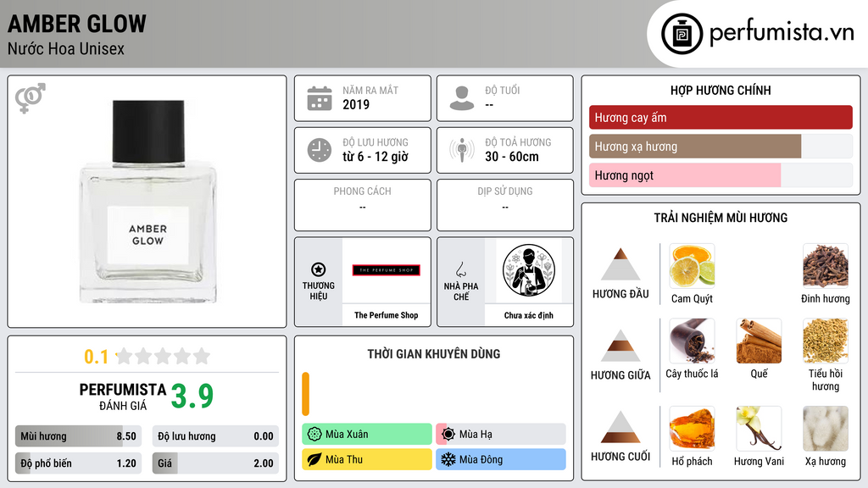Open the Tiểu hồi hương fennel note image
The width and height of the screenshot is (868, 488).
826,341
